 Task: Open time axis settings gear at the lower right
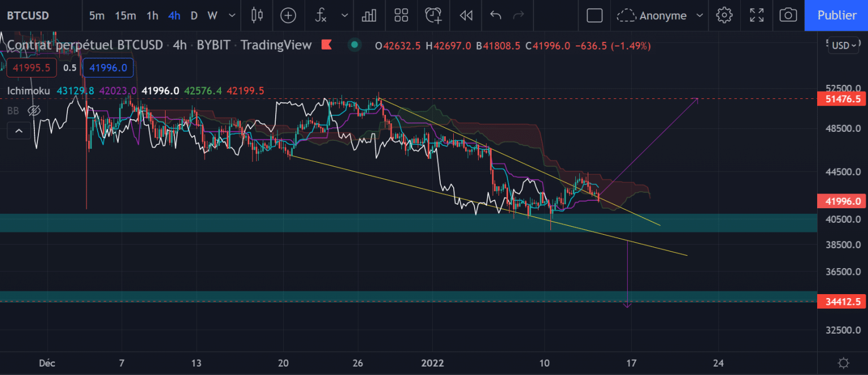pyautogui.click(x=844, y=363)
